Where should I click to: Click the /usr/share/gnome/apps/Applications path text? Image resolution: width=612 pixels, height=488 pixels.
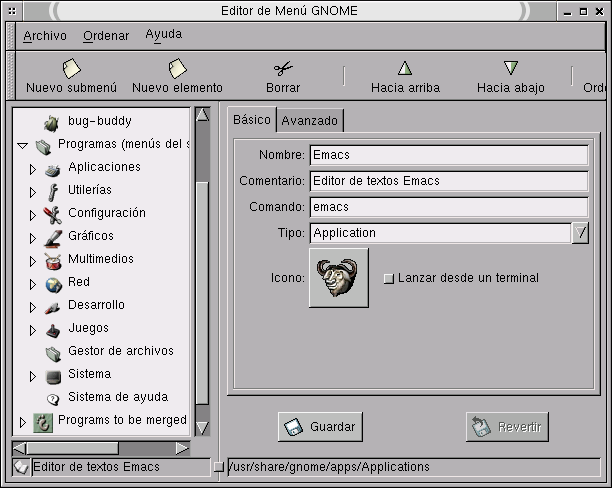tap(329, 467)
